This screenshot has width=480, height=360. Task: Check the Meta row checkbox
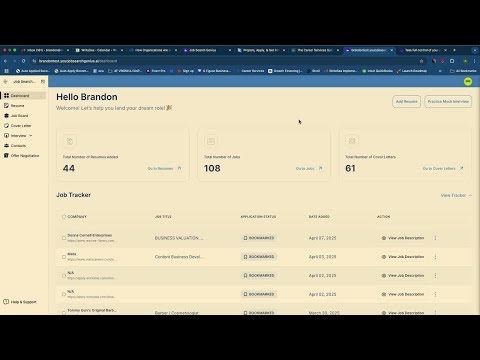tap(64, 257)
